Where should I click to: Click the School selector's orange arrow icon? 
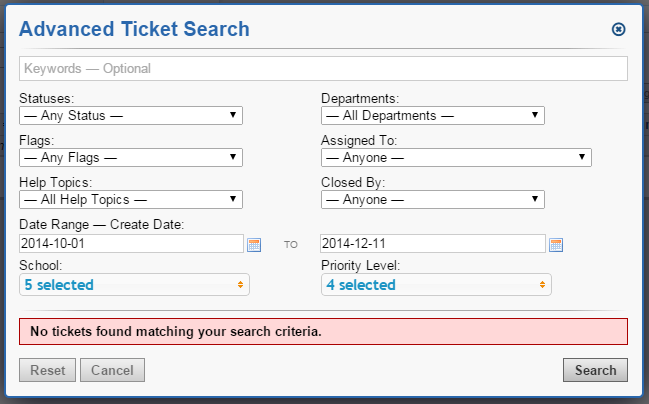pos(240,285)
